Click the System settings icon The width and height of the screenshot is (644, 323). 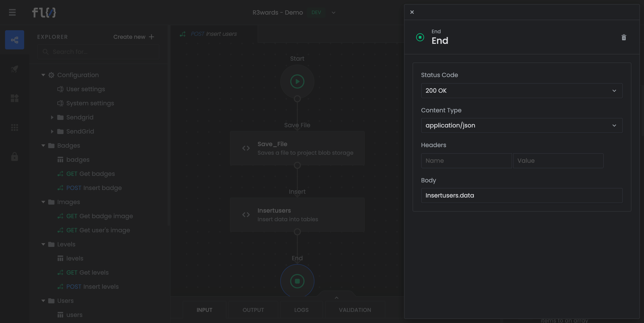(60, 103)
